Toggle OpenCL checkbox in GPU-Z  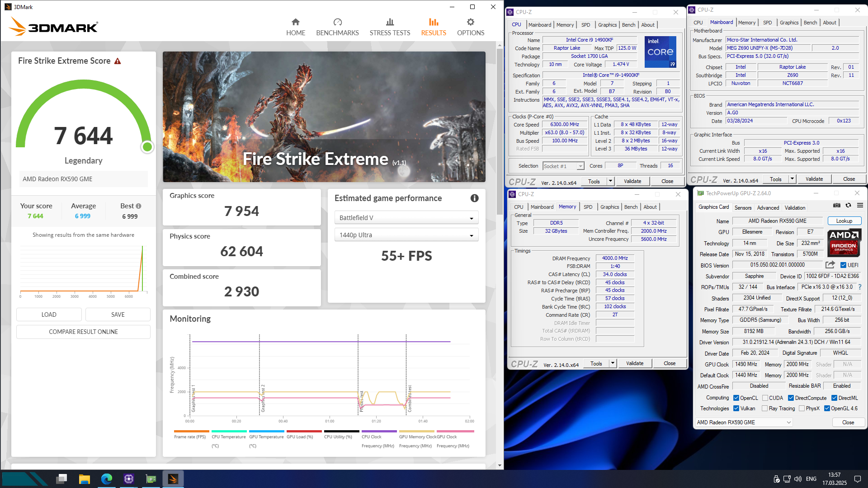coord(736,398)
